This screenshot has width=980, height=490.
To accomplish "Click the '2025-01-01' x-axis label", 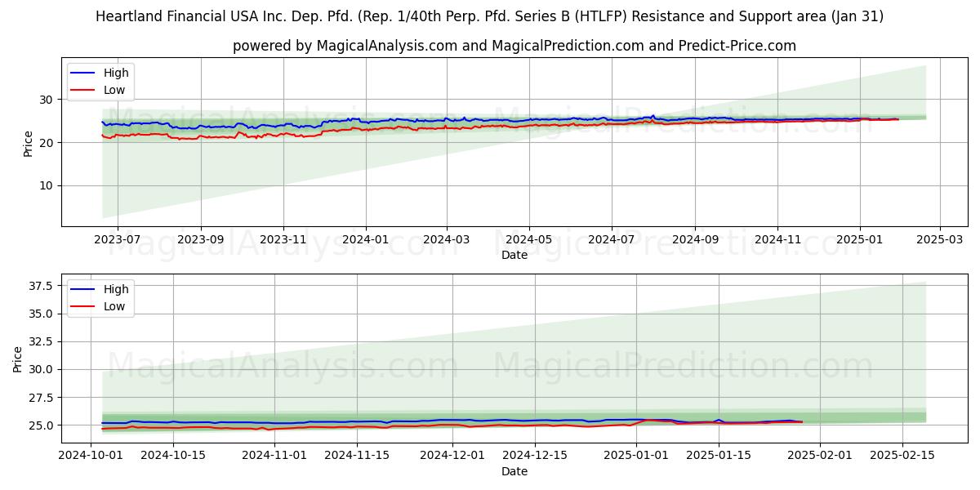I will [636, 457].
